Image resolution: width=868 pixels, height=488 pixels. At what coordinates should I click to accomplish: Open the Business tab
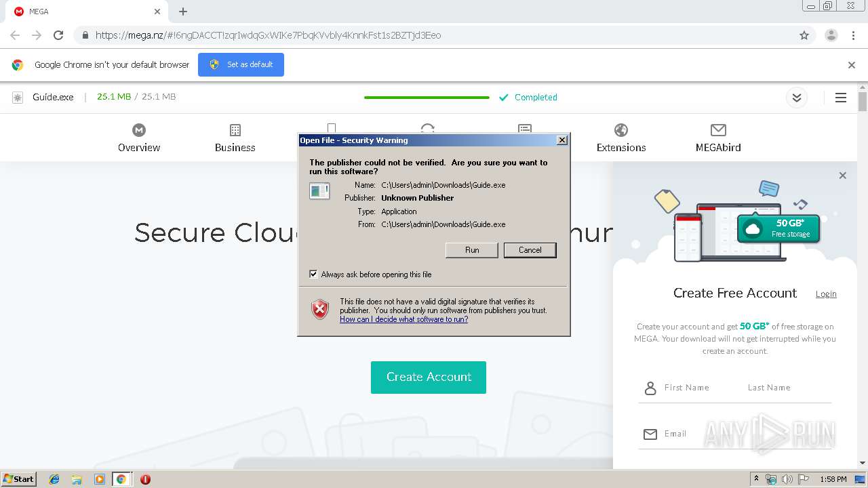pyautogui.click(x=235, y=138)
